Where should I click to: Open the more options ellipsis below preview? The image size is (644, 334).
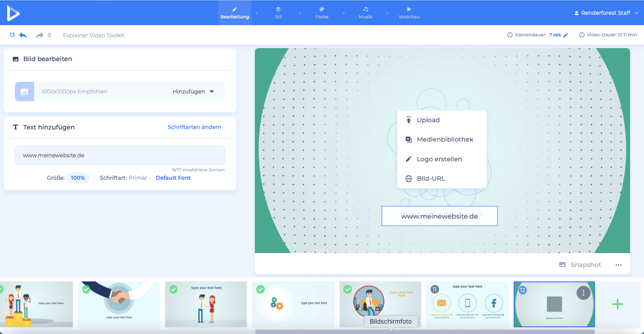point(618,265)
